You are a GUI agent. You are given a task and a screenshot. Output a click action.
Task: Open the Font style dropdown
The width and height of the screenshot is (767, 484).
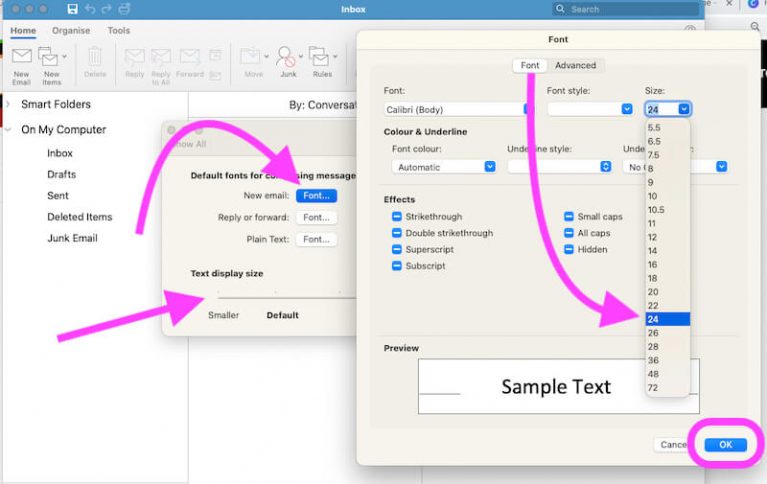coord(590,109)
